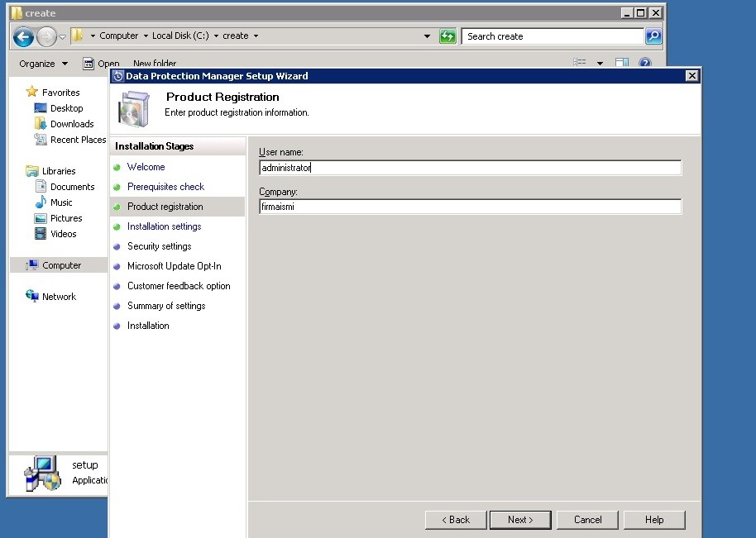Click the search magnifier icon
This screenshot has width=756, height=538.
(653, 36)
